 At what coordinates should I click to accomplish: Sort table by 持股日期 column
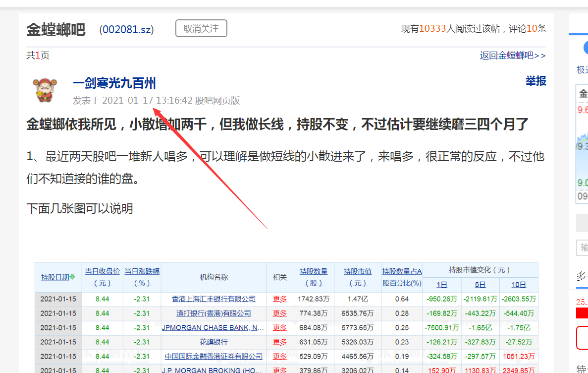coord(55,277)
